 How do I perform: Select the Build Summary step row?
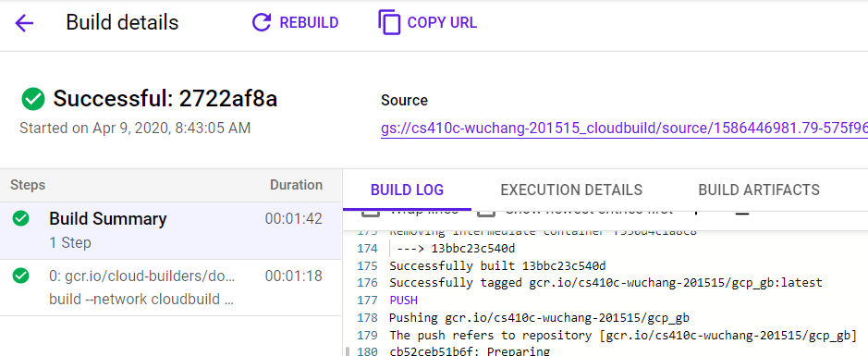tap(170, 230)
